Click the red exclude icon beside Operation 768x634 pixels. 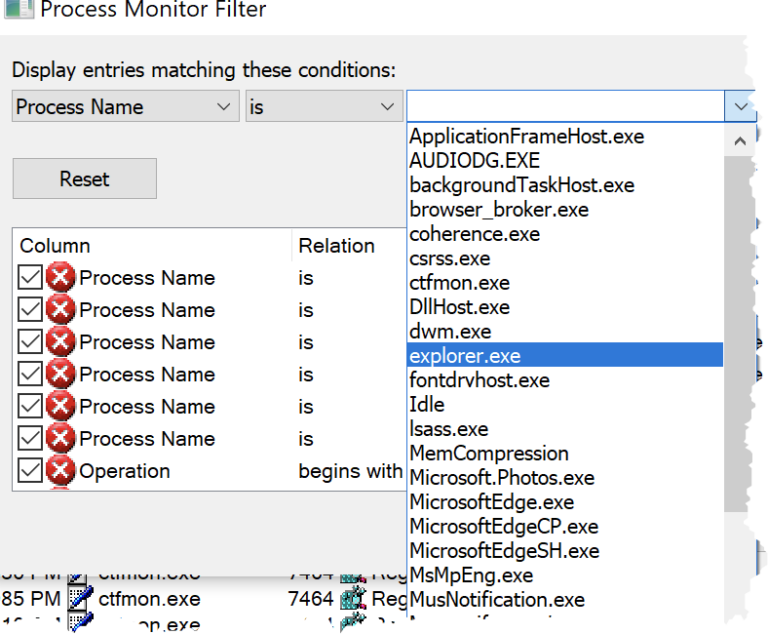[x=61, y=471]
